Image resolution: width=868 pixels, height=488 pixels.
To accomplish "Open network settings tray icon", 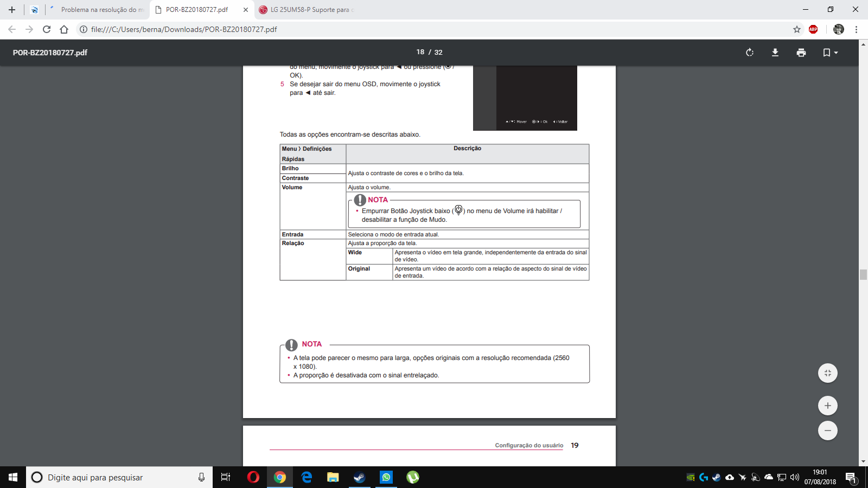I will (x=782, y=477).
